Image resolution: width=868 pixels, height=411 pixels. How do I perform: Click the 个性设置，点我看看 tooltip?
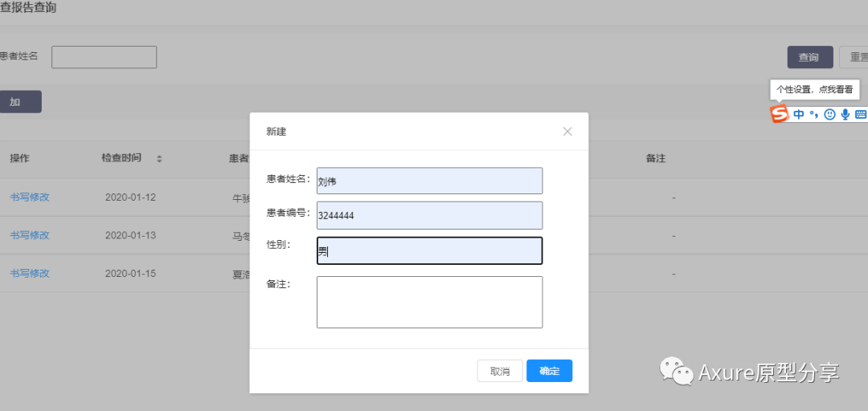tap(814, 90)
